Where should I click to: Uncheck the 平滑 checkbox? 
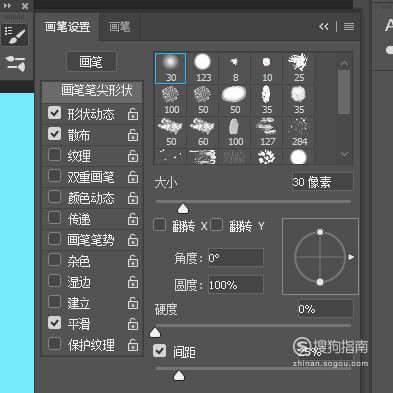pyautogui.click(x=54, y=323)
